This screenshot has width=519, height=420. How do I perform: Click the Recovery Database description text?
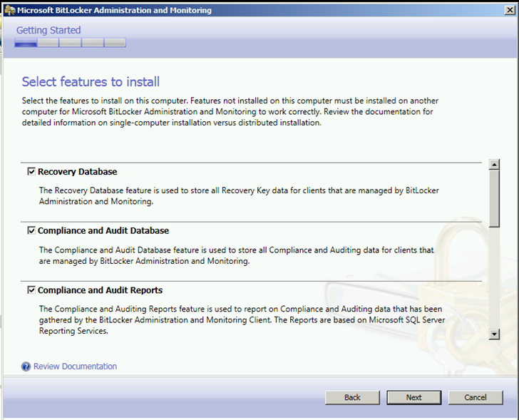coord(239,195)
